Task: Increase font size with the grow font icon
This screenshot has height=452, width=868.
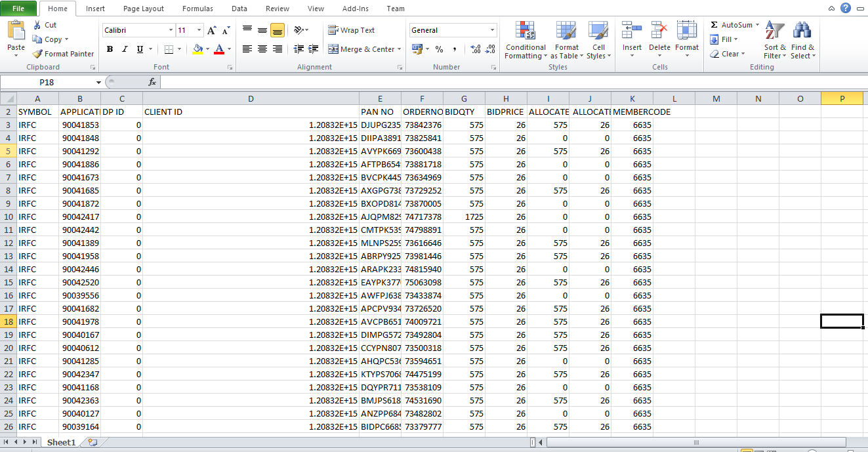Action: click(x=211, y=30)
